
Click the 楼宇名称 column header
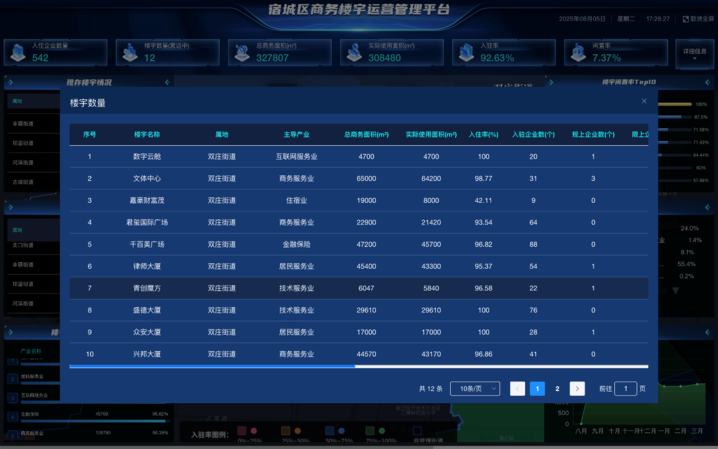(x=147, y=134)
